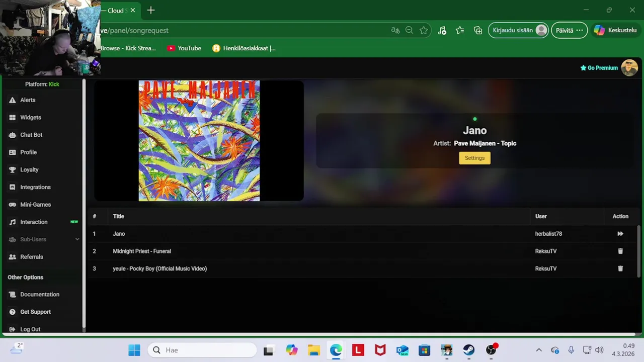
Task: Click sidebar vertical scrollbar
Action: pos(84,204)
